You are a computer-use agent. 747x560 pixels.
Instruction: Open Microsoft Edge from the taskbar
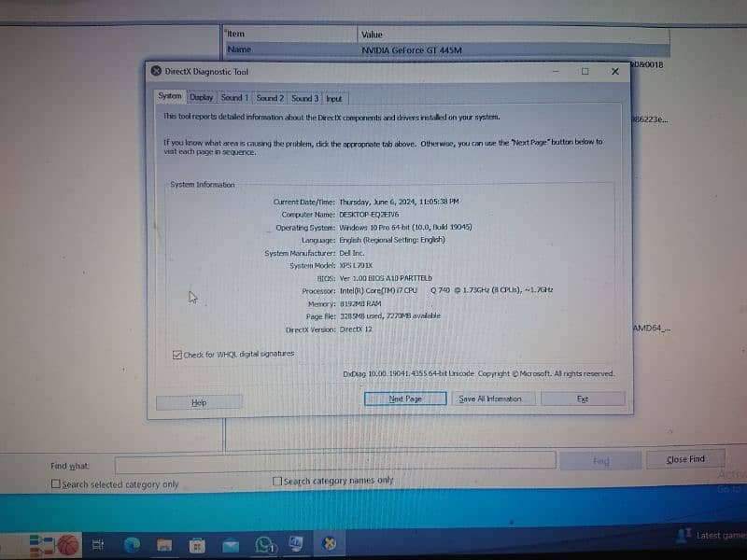pyautogui.click(x=132, y=544)
